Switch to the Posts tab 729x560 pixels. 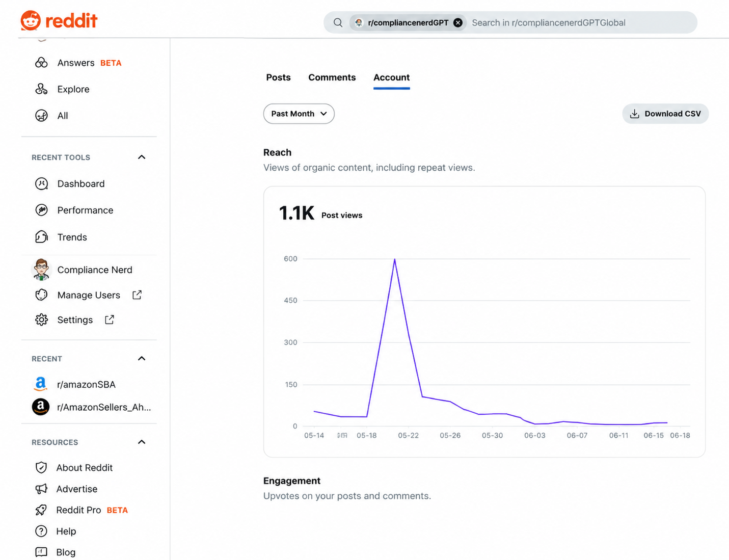[x=278, y=77]
